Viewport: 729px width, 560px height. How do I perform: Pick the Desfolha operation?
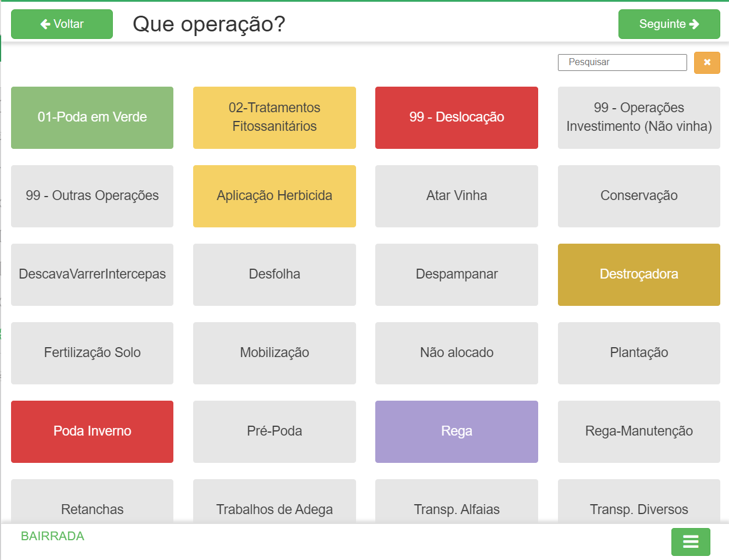[x=274, y=274]
